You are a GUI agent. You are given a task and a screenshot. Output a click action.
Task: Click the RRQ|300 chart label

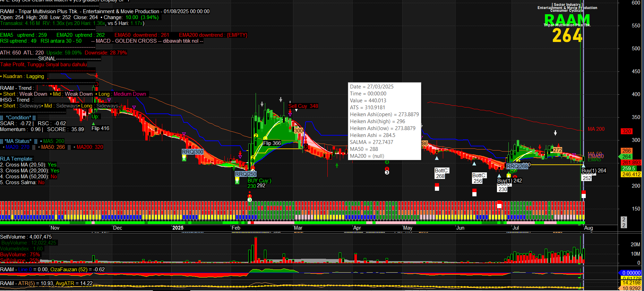pos(193,152)
